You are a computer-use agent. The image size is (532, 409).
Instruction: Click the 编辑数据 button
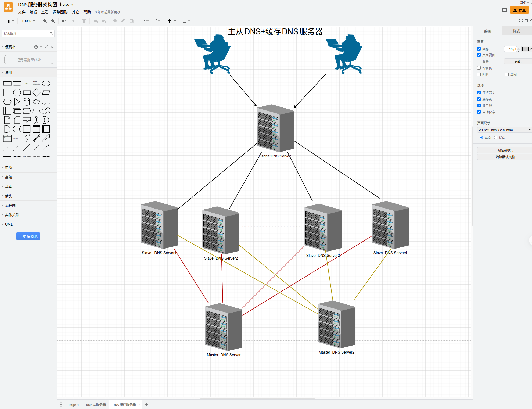[505, 150]
